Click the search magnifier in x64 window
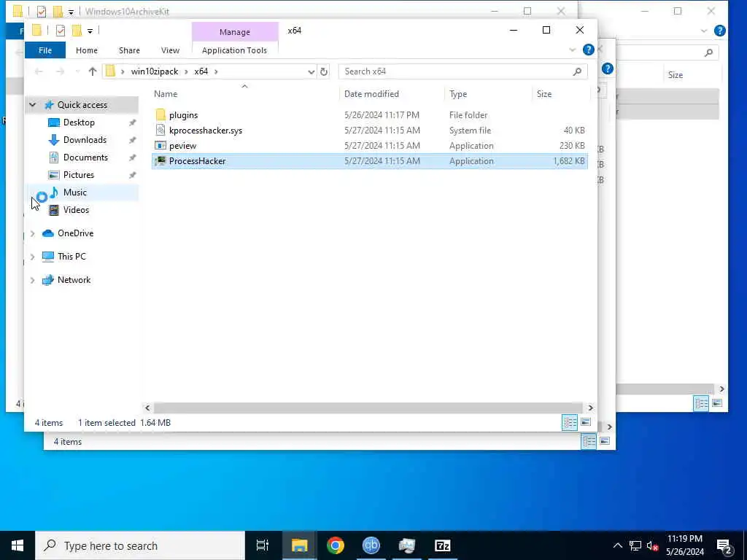 (577, 71)
